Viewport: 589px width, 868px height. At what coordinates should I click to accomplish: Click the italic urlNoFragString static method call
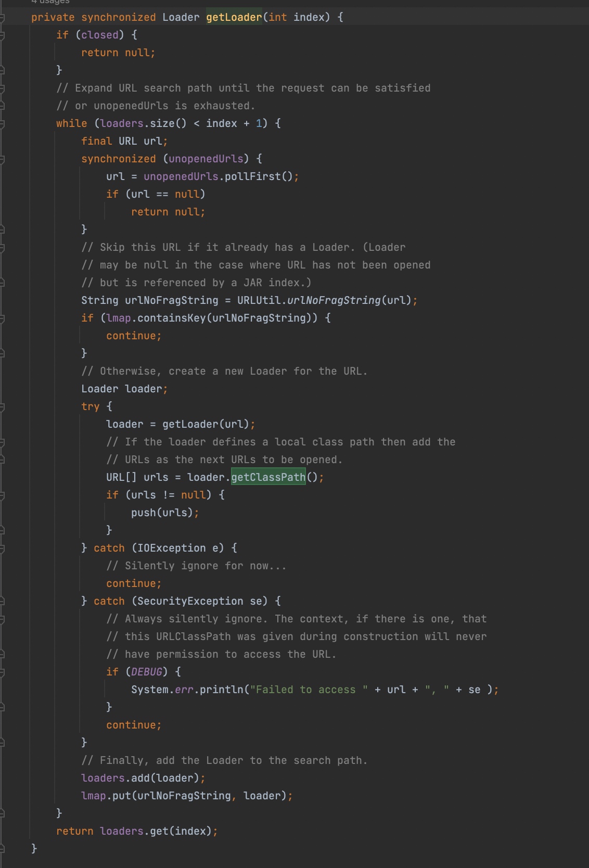click(x=334, y=300)
